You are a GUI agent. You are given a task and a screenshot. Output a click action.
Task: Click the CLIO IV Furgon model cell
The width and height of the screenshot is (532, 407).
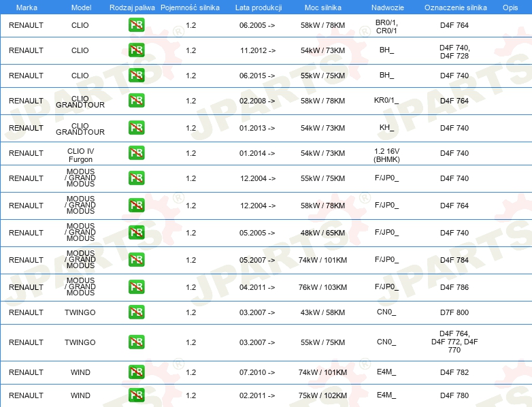(x=80, y=155)
